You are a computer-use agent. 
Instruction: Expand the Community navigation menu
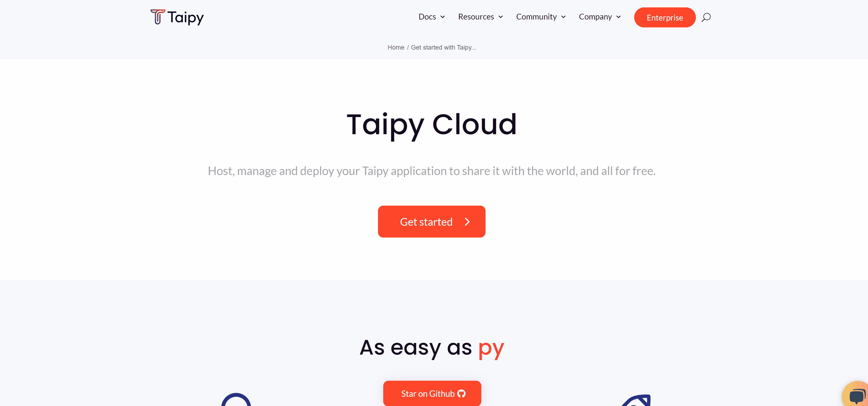tap(540, 17)
